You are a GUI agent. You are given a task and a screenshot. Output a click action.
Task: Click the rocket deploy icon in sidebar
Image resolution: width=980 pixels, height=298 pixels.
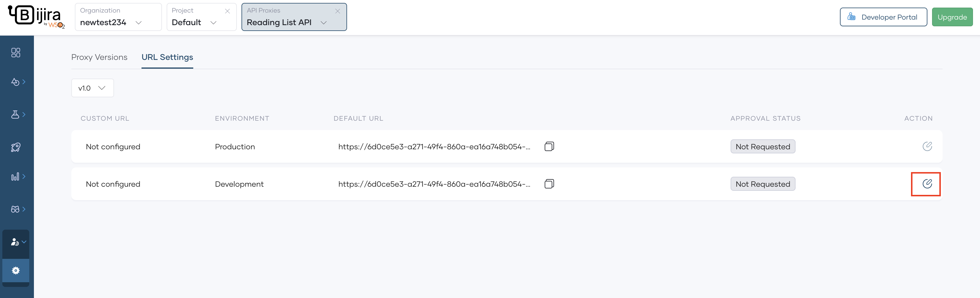pos(15,148)
